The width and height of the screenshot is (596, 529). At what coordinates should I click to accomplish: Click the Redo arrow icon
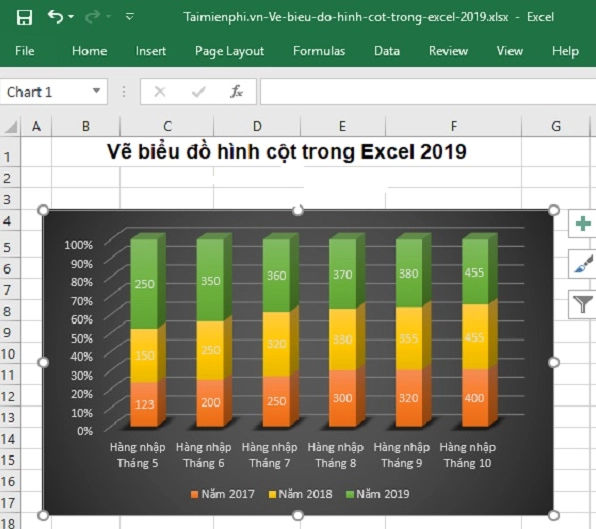92,17
